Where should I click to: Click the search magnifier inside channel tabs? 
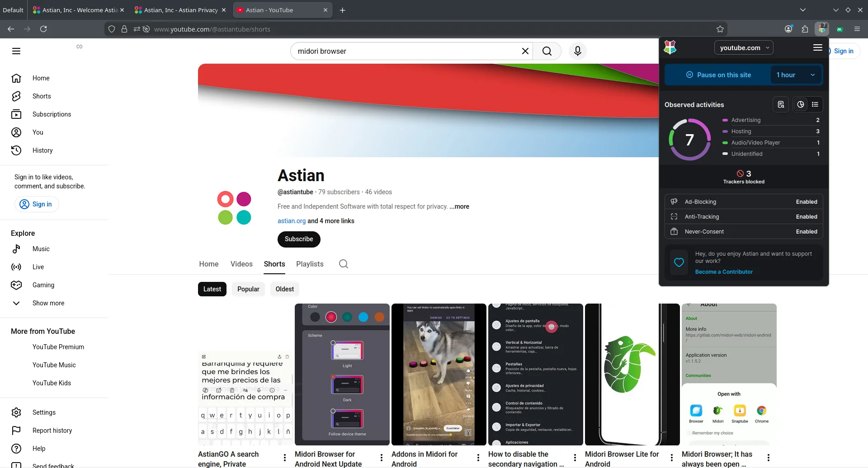(x=344, y=264)
